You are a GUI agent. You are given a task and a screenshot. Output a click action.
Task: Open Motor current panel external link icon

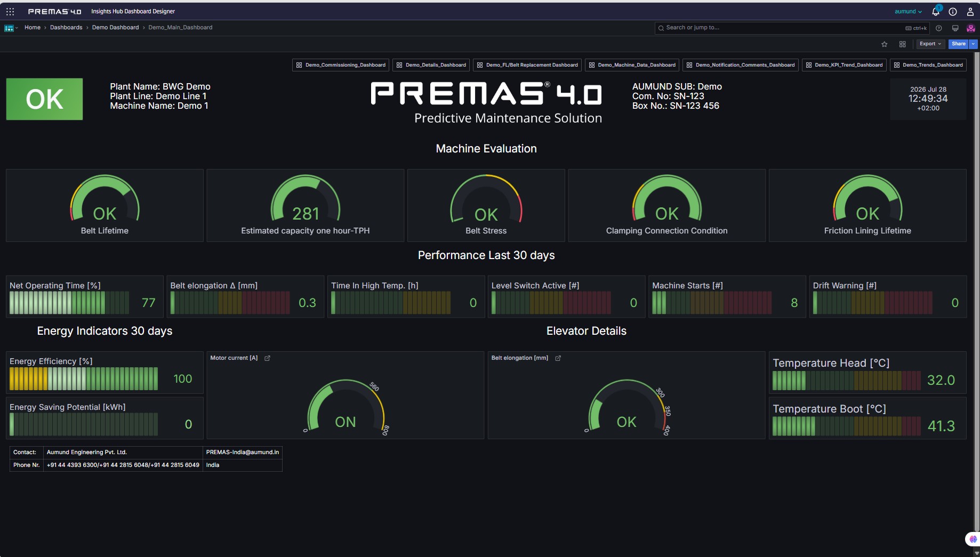coord(268,358)
